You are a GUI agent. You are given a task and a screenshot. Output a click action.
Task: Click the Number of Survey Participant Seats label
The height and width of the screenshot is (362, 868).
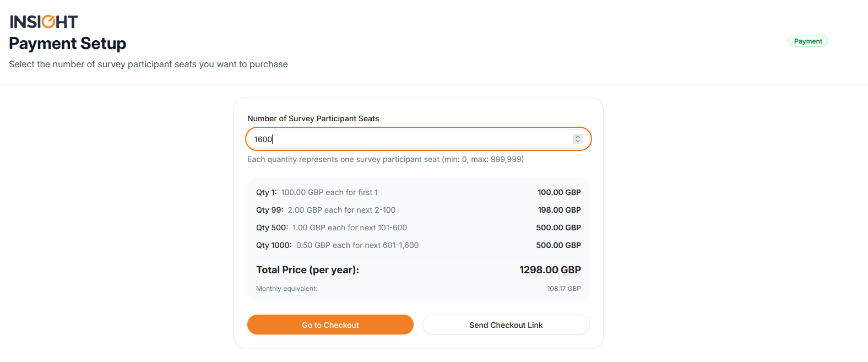click(313, 118)
